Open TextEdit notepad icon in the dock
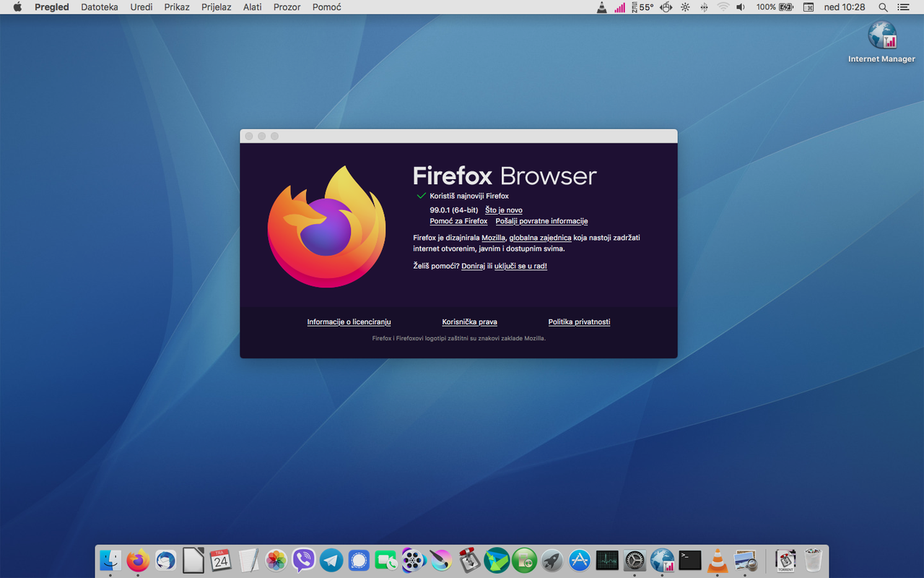The width and height of the screenshot is (924, 578). (x=248, y=560)
